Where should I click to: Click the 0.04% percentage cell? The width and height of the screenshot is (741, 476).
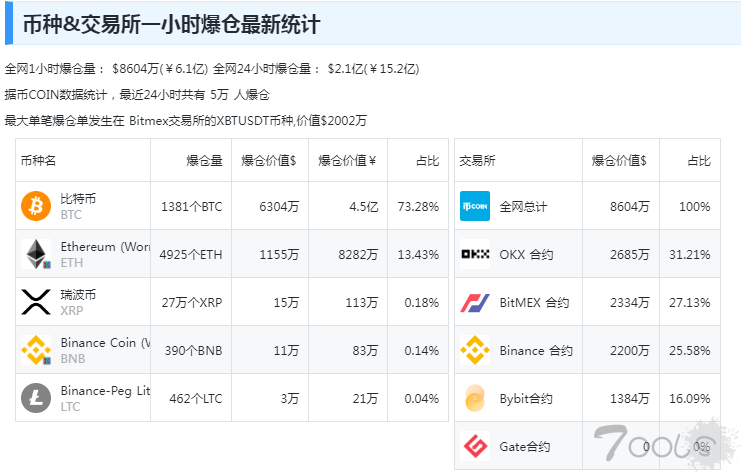tap(422, 399)
